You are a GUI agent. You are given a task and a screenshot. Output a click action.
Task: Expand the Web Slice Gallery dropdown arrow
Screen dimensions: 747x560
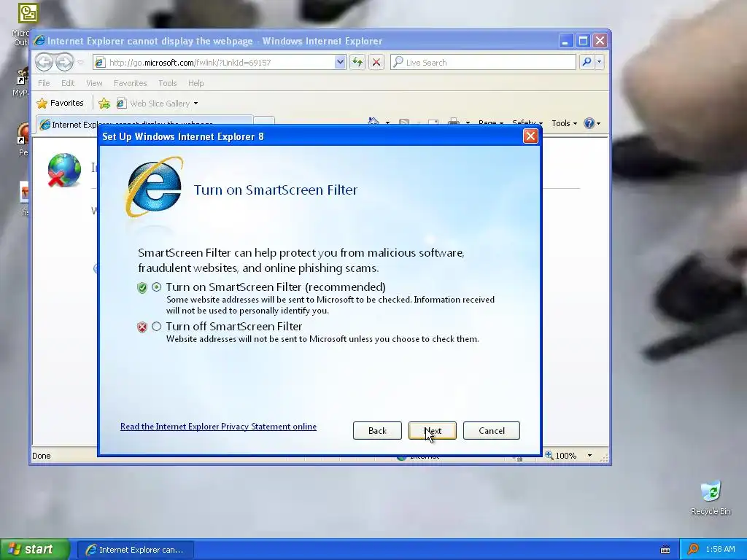click(196, 104)
